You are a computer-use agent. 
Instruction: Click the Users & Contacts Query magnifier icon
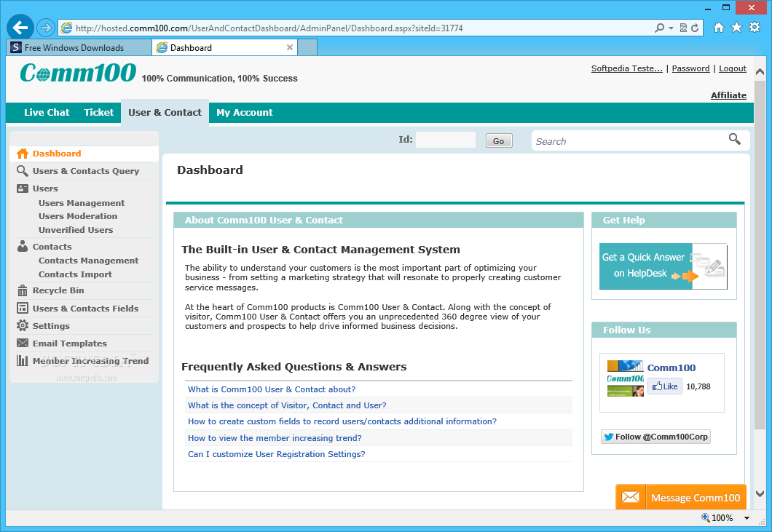point(23,171)
